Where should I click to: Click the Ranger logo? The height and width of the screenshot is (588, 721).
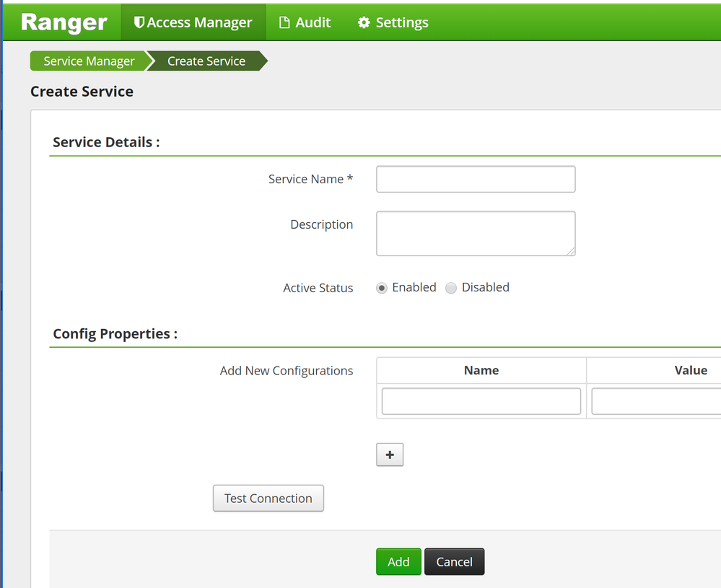coord(64,22)
